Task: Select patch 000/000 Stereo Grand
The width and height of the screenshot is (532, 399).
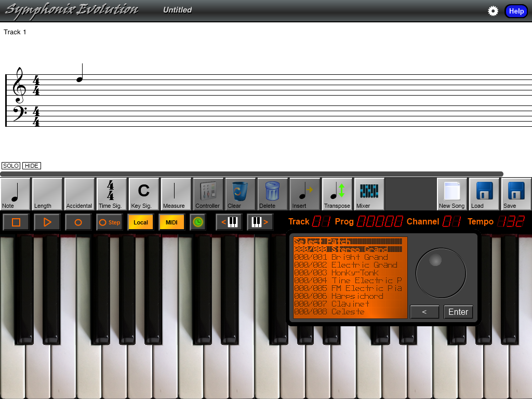Action: (x=348, y=249)
